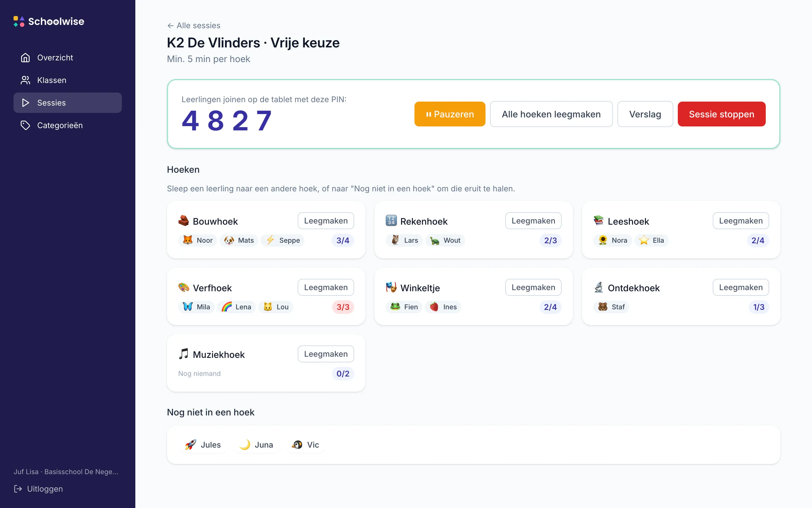Empty the Bouwhoek with Leegmaken
This screenshot has width=812, height=508.
(x=325, y=221)
